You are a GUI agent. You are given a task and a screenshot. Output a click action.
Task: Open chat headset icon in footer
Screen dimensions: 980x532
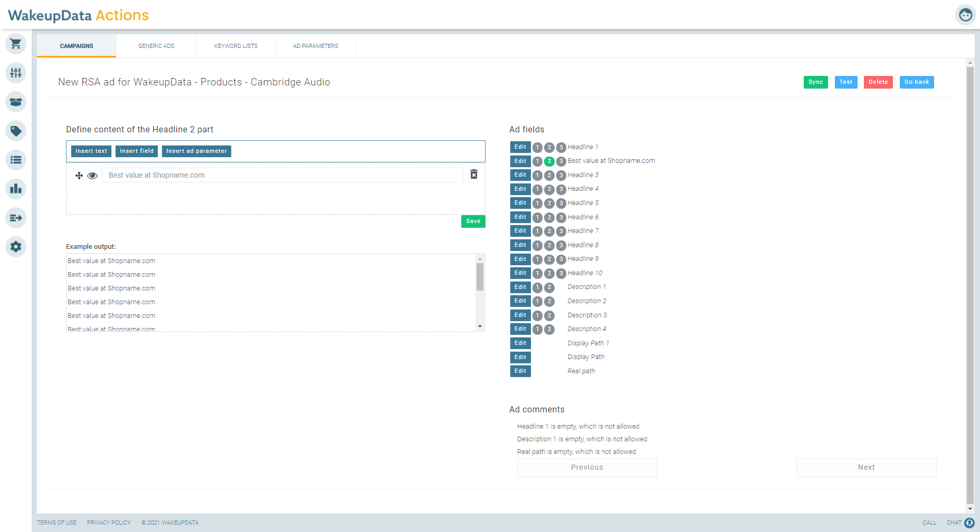pos(969,523)
